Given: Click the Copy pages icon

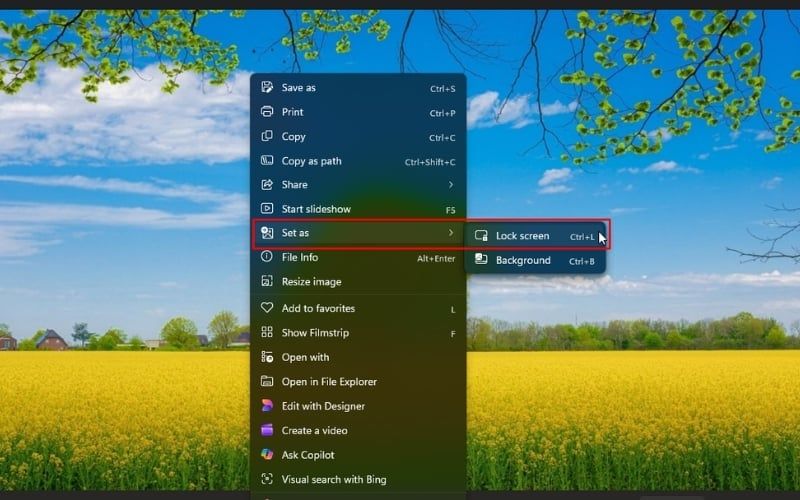Looking at the screenshot, I should point(267,136).
